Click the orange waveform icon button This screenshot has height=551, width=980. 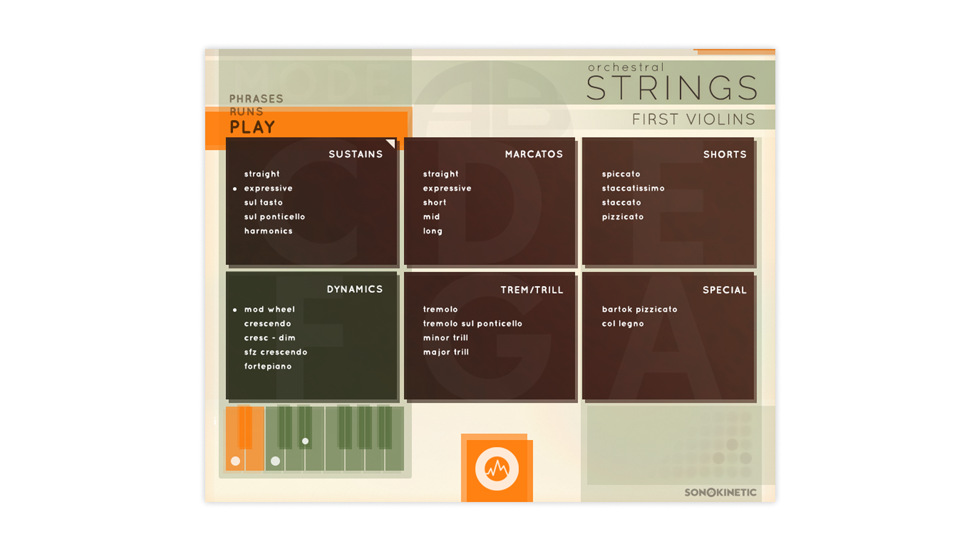(497, 468)
